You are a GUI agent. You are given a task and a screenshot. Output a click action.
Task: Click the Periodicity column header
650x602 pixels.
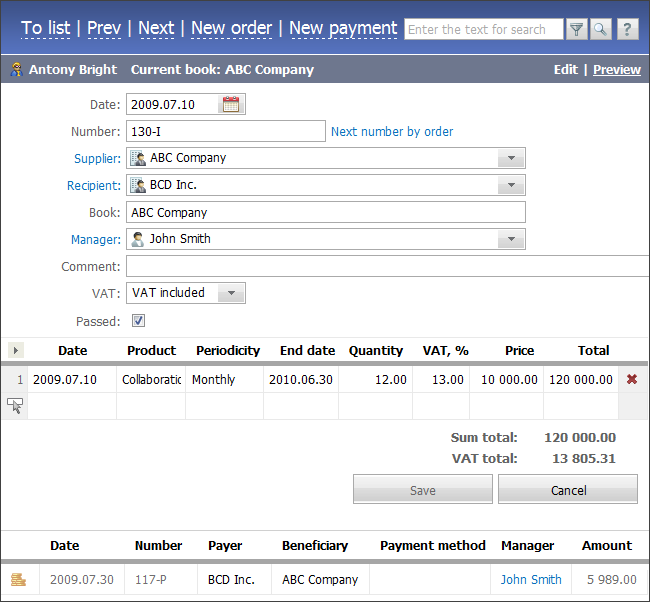pos(228,350)
